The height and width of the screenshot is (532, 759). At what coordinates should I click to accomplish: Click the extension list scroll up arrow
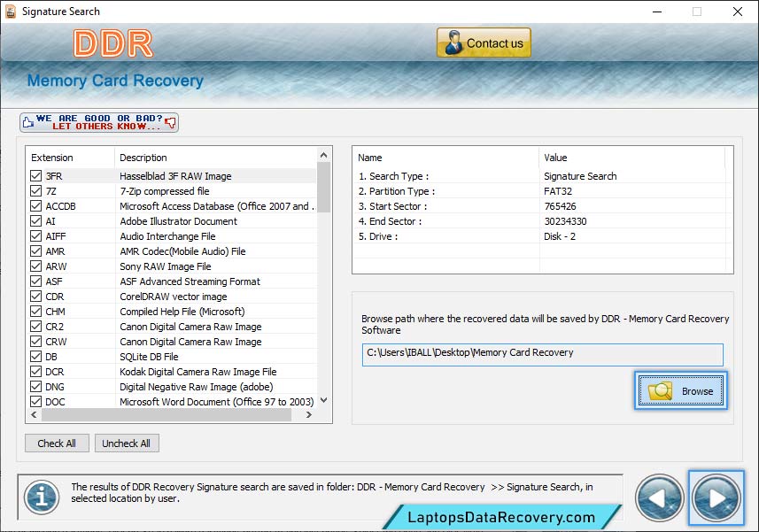[324, 155]
